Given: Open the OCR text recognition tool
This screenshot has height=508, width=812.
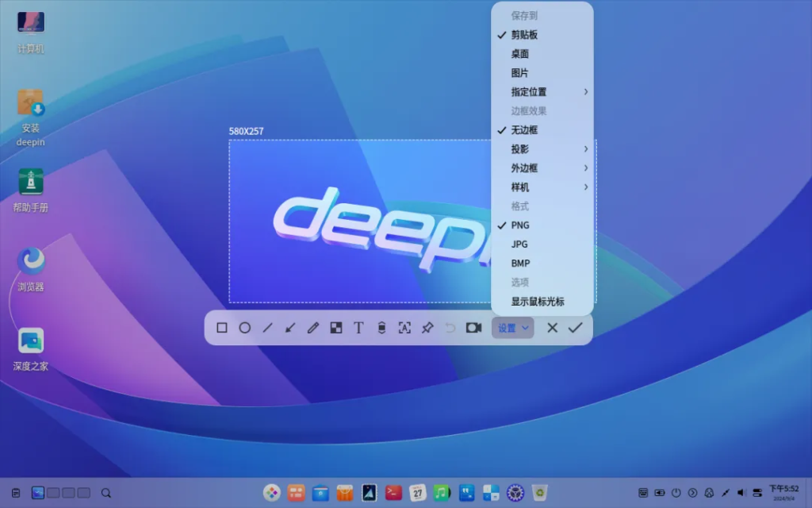Looking at the screenshot, I should tap(404, 328).
